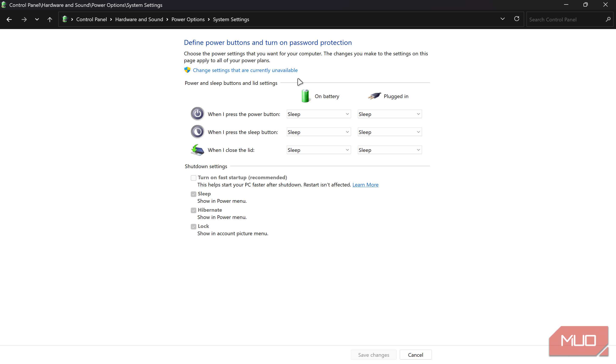Restore down the Control Panel window
The height and width of the screenshot is (364, 616).
coord(586,5)
